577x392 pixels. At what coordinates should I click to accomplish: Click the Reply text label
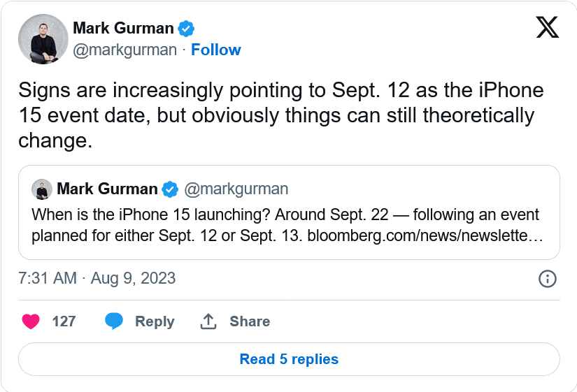[155, 321]
